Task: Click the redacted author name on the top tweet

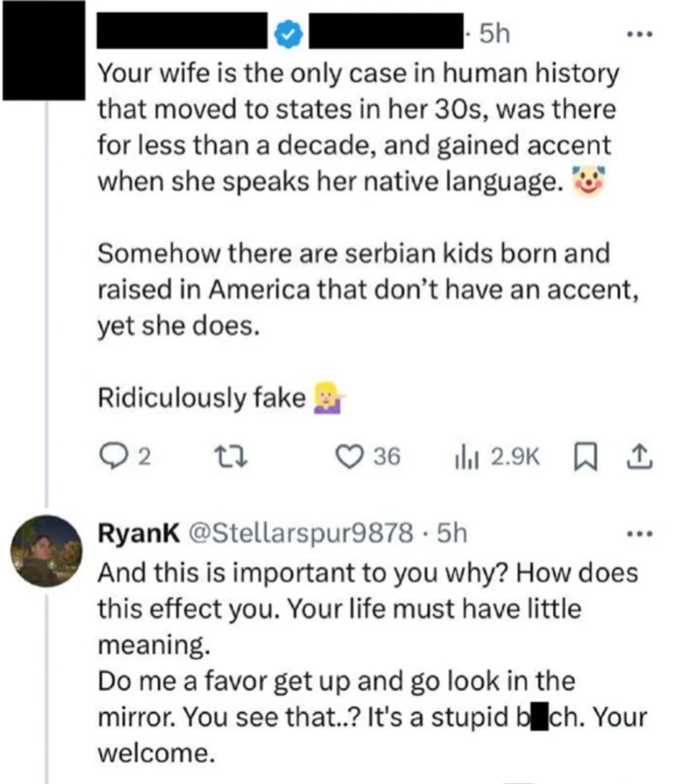Action: tap(184, 35)
